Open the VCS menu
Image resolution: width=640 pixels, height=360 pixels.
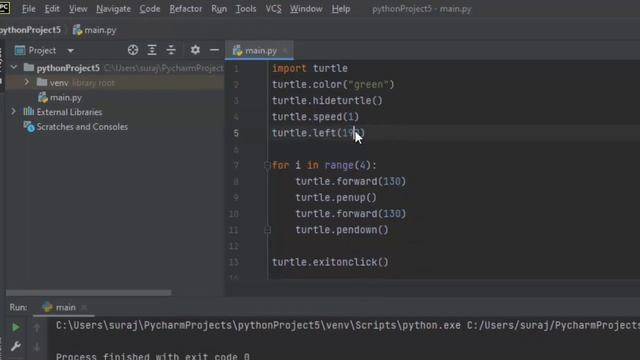273,9
